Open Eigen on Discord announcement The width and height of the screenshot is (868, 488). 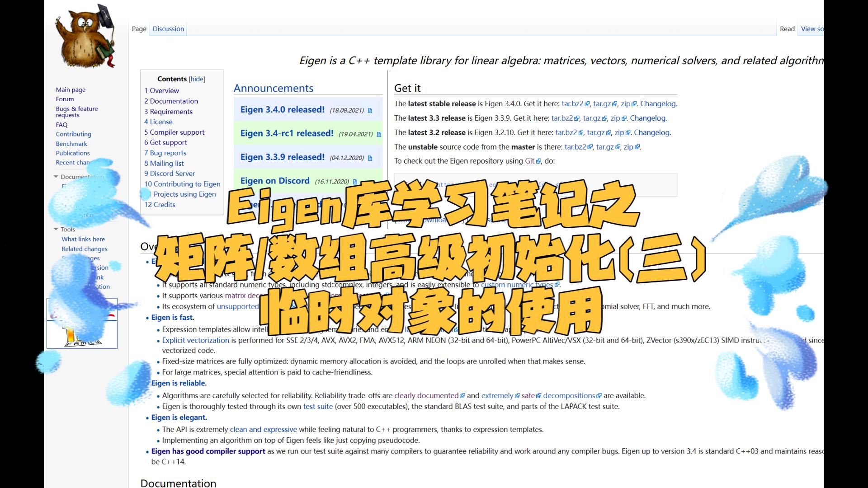pos(275,181)
